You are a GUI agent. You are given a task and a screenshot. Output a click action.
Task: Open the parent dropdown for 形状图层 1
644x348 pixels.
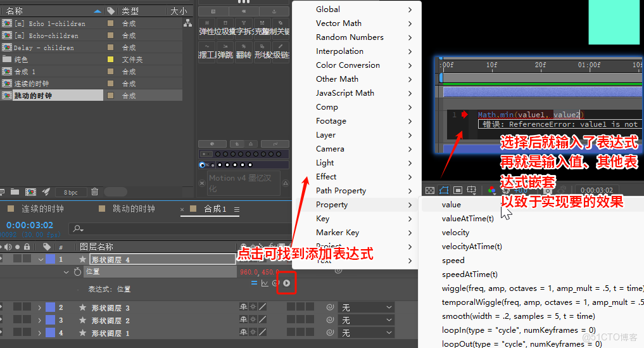pyautogui.click(x=367, y=332)
